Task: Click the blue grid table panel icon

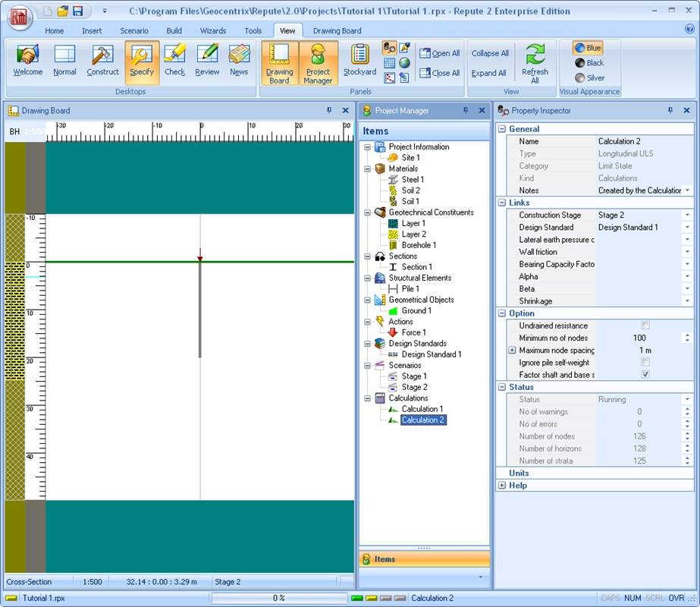Action: pyautogui.click(x=389, y=63)
